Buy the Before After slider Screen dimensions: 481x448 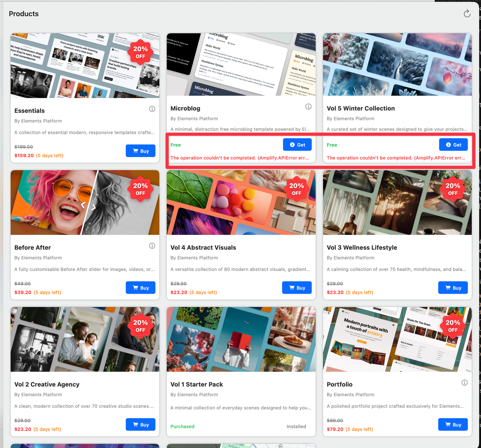[141, 288]
